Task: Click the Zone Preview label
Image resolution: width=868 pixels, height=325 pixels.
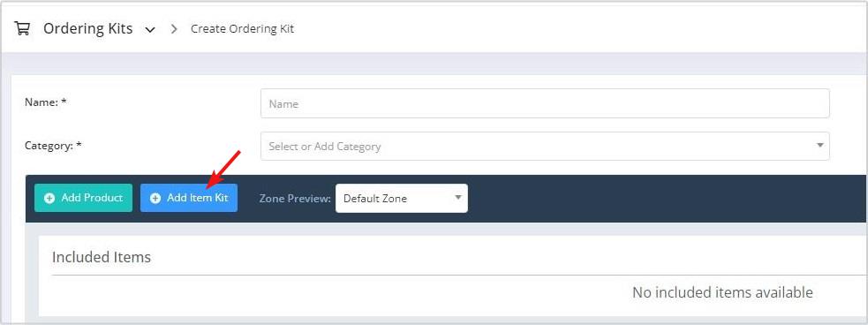Action: pos(295,198)
